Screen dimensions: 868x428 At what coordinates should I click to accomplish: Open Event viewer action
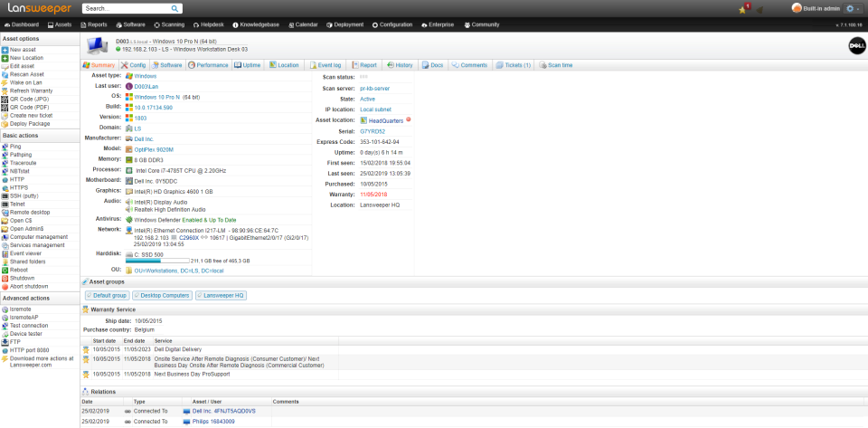25,253
